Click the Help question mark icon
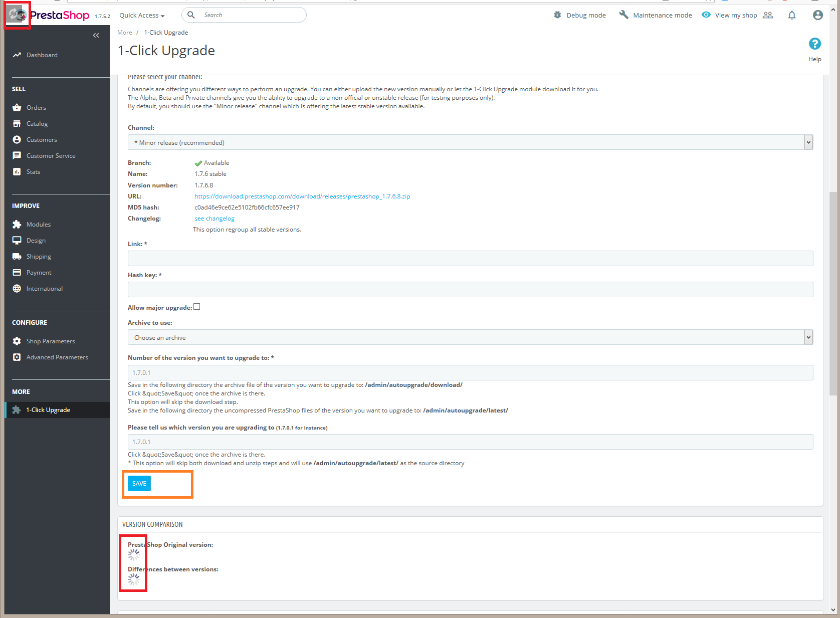Screen dimensions: 840x618 tap(815, 44)
